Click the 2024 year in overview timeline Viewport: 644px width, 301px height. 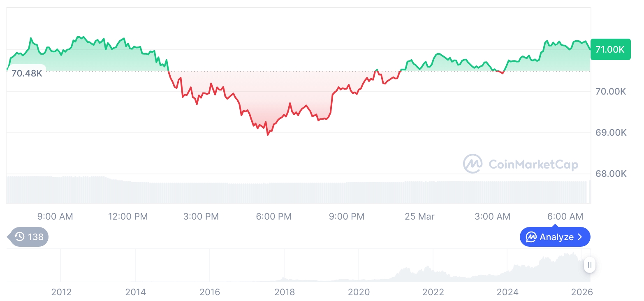click(x=507, y=292)
